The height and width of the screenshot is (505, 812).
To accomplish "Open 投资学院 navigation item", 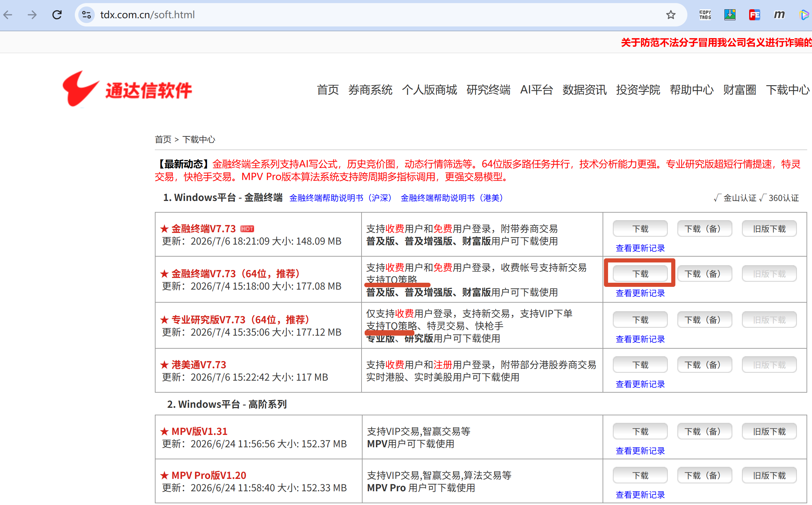I will pos(638,90).
